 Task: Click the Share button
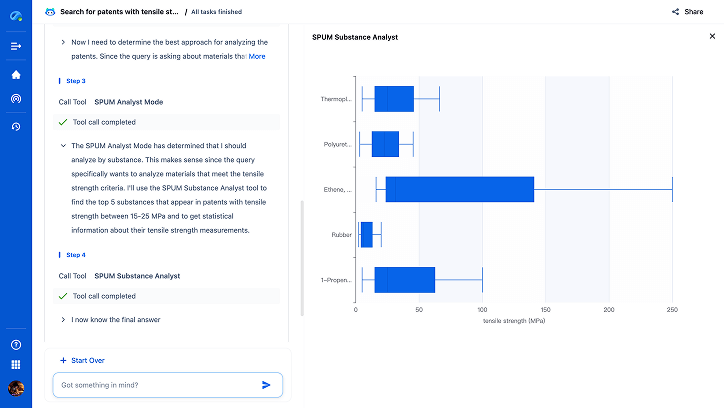point(688,12)
